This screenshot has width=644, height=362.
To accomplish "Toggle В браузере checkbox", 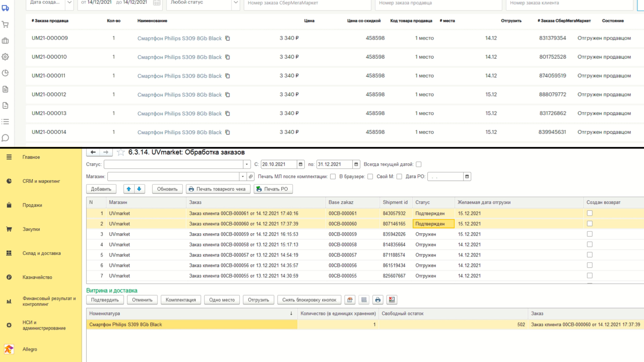I will (x=370, y=177).
